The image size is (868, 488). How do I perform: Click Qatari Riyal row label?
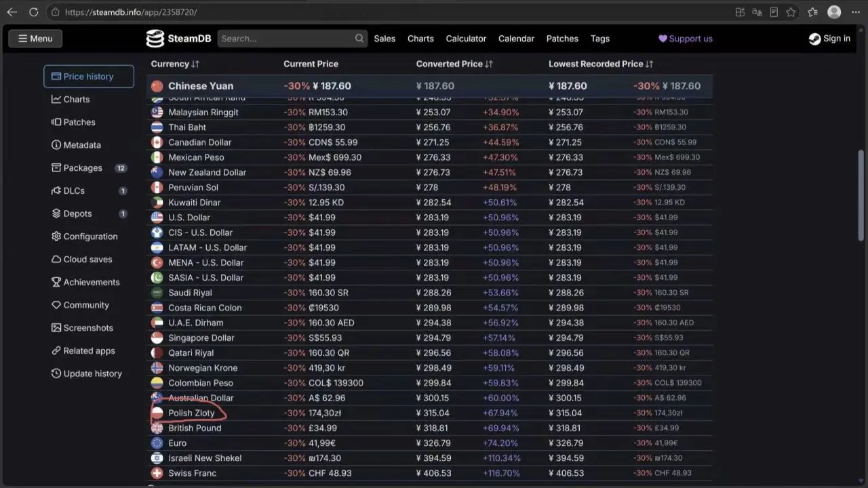191,353
